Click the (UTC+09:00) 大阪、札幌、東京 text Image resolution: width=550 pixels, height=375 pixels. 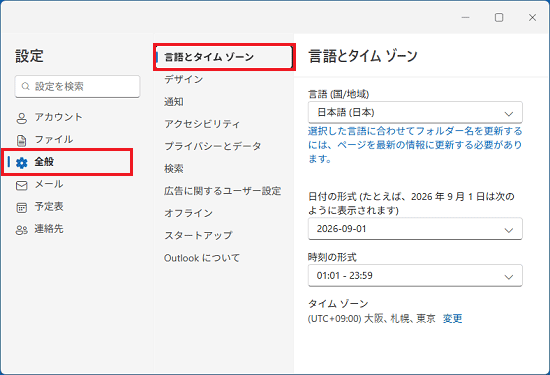(x=371, y=319)
